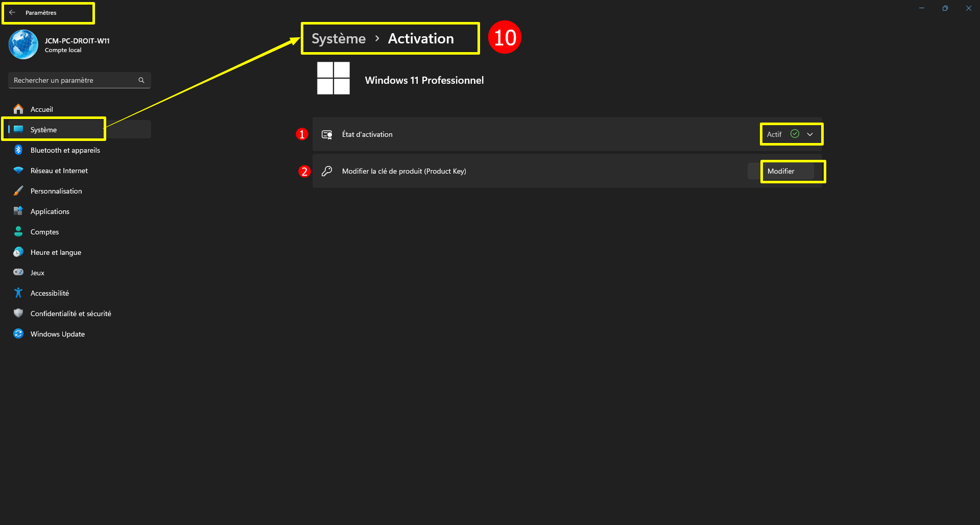
Task: Select Bluetooth et appareils in sidebar
Action: [x=80, y=150]
